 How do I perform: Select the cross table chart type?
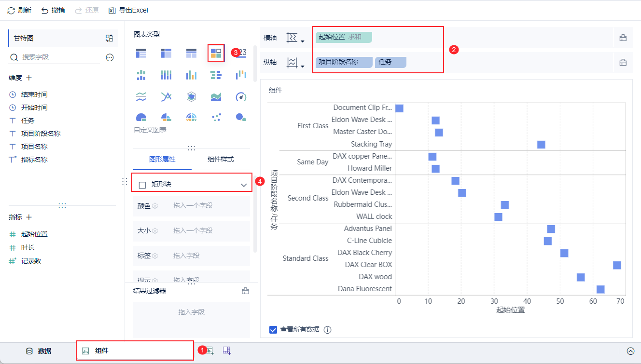click(166, 53)
